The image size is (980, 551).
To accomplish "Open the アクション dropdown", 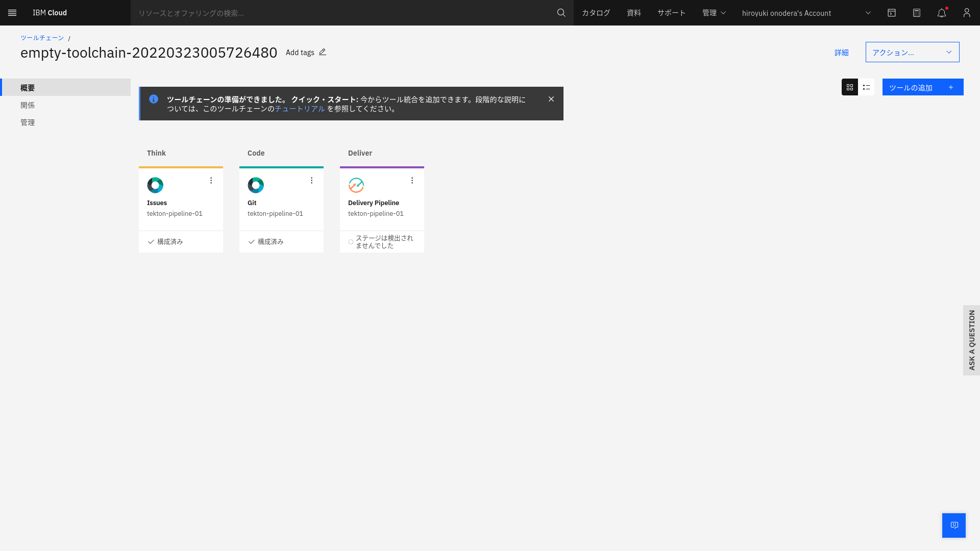I will click(x=912, y=52).
